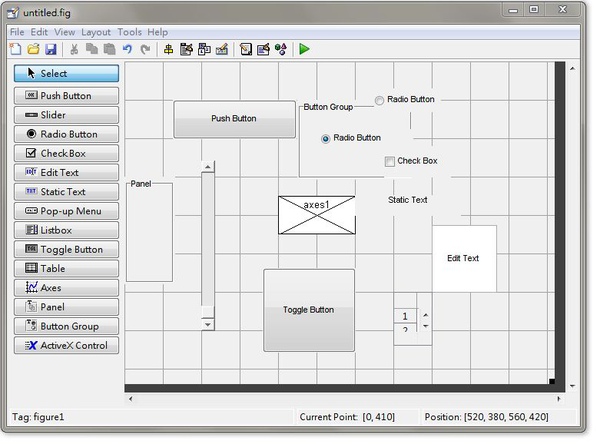The height and width of the screenshot is (444, 600).
Task: Open the File menu
Action: (17, 32)
